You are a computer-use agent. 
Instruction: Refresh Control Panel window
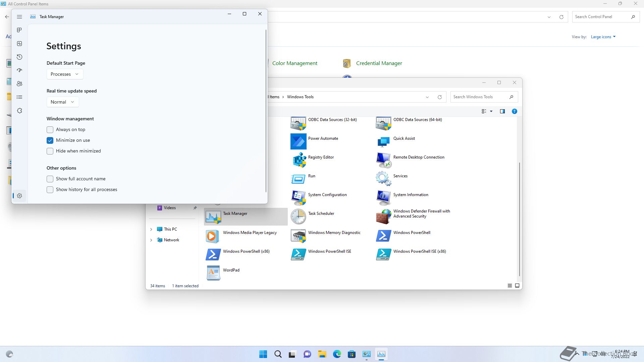(561, 17)
